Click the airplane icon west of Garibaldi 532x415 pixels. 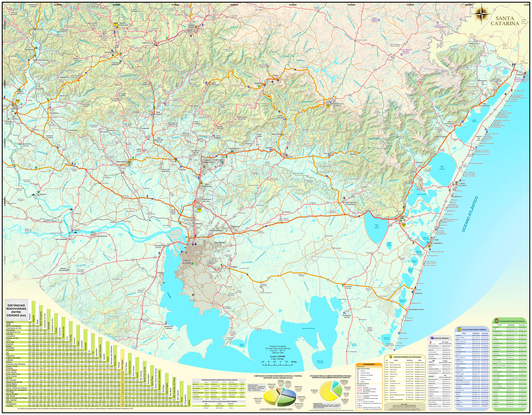click(113, 55)
